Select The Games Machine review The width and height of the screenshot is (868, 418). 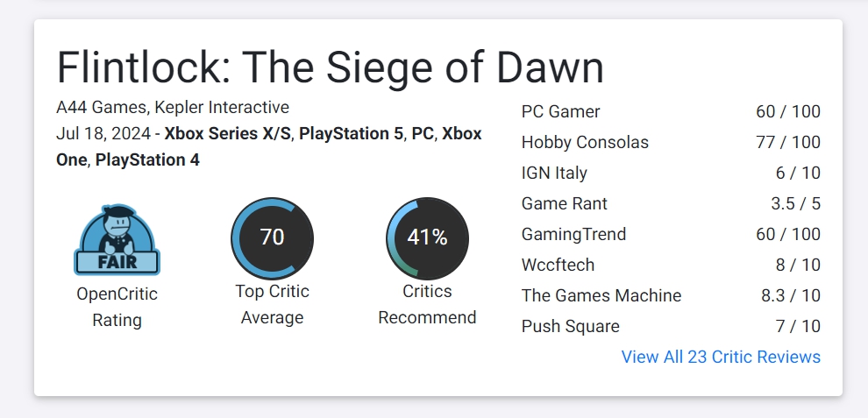tap(601, 295)
